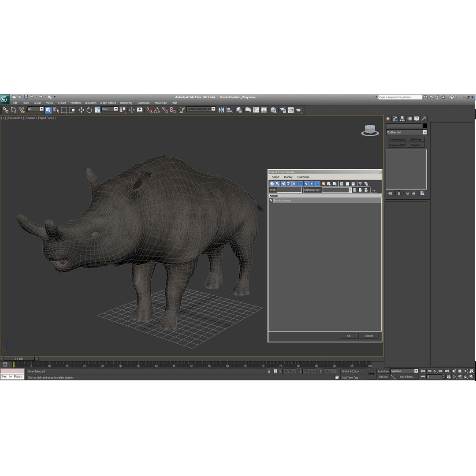Open the reference coordinate View dropdown

(110, 109)
